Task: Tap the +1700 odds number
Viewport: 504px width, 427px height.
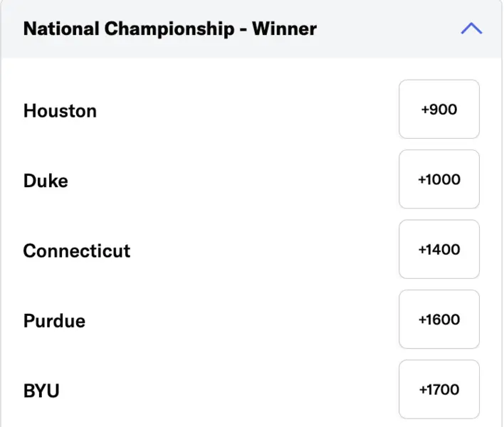Action: pos(439,389)
